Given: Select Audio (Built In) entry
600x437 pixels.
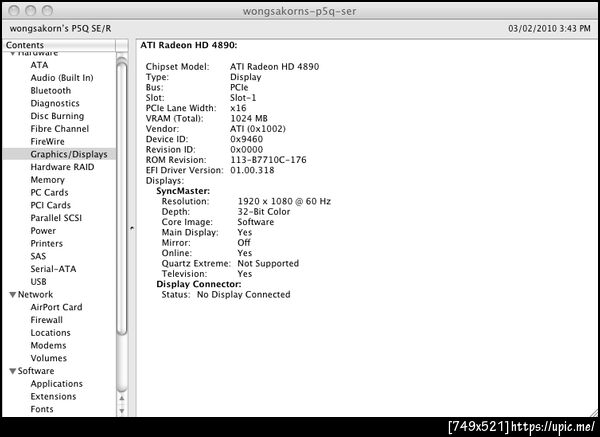Looking at the screenshot, I should (x=62, y=78).
